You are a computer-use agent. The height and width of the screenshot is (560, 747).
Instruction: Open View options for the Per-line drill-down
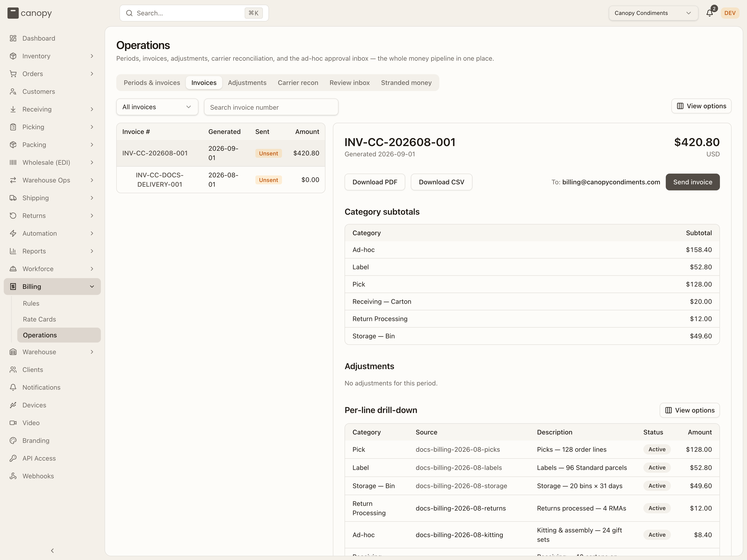(x=690, y=410)
